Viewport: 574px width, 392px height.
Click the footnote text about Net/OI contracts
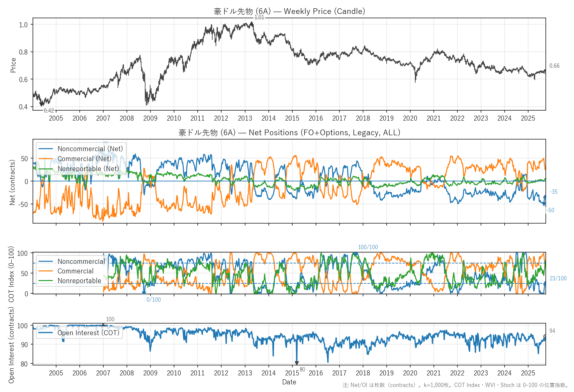(x=455, y=385)
